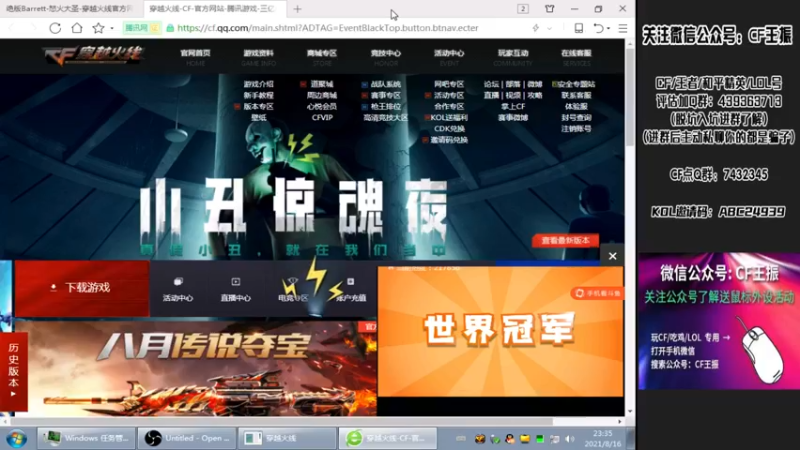
Task: Open Windows Start orb
Action: click(x=17, y=438)
